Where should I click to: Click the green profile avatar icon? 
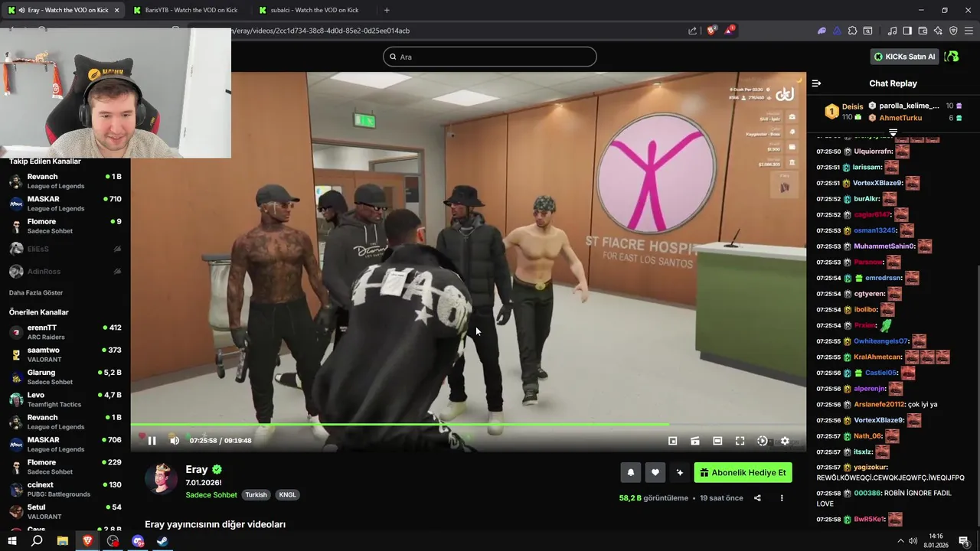click(952, 57)
